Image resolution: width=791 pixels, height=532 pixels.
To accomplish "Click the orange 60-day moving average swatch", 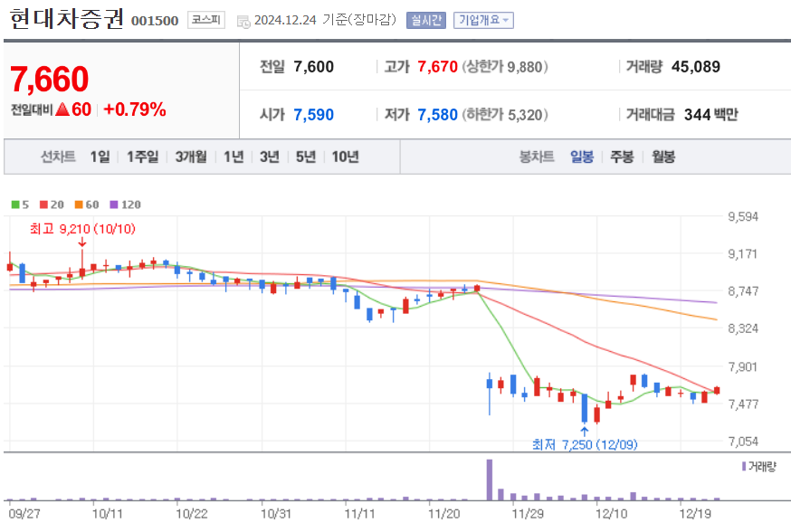I will [x=79, y=204].
